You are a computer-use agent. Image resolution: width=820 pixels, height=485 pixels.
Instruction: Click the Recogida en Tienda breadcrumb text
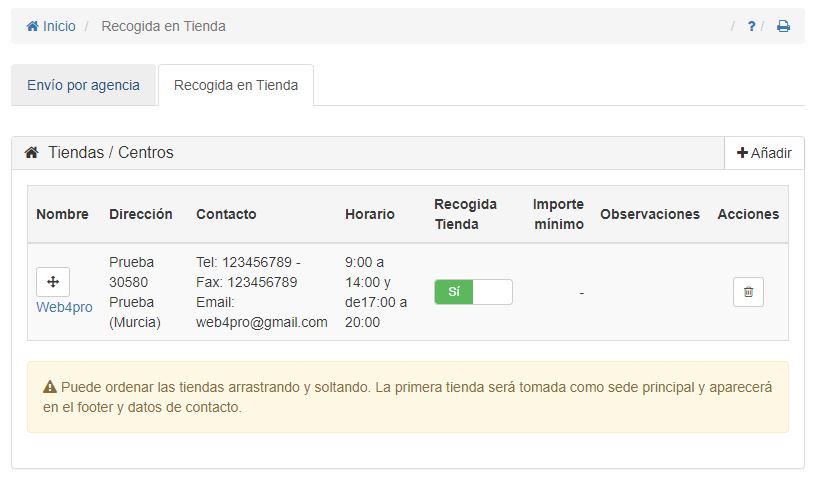(163, 27)
